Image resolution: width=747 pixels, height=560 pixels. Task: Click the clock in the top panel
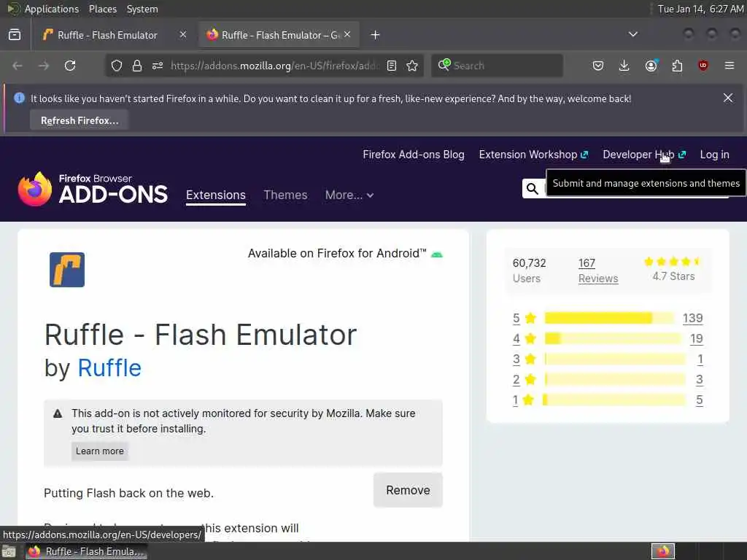pyautogui.click(x=700, y=9)
